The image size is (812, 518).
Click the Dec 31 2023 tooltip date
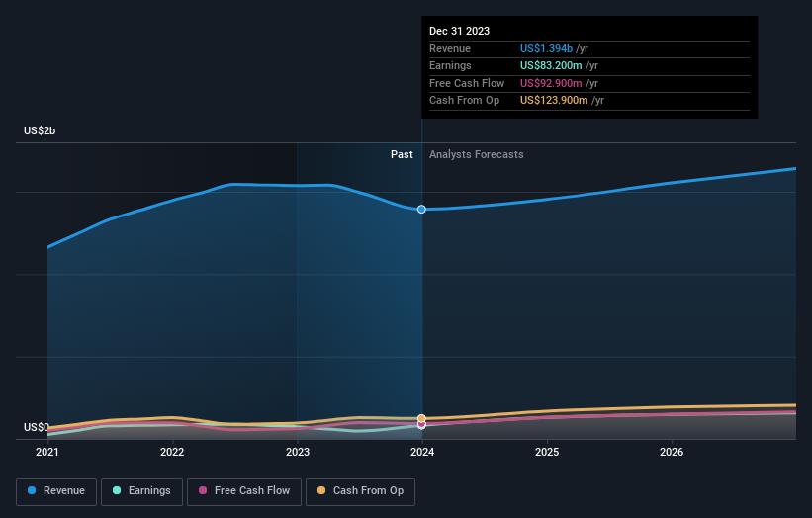459,31
